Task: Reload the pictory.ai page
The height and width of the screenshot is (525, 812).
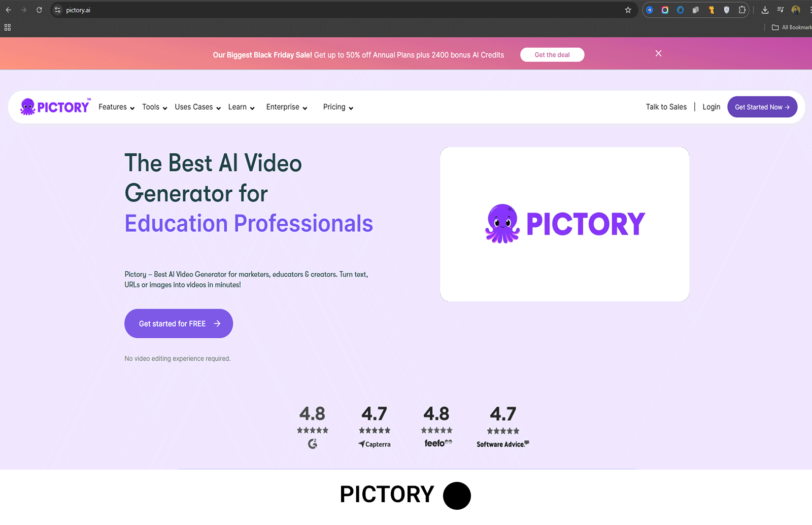Action: point(39,10)
